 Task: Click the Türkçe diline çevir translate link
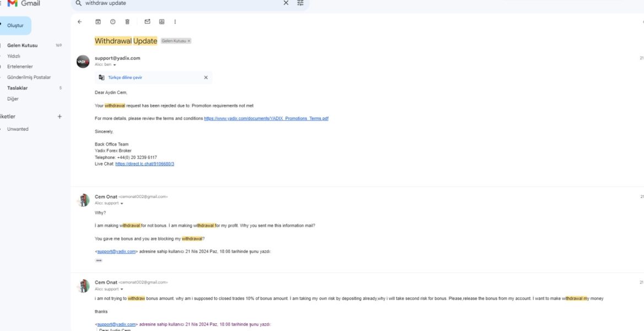[125, 77]
